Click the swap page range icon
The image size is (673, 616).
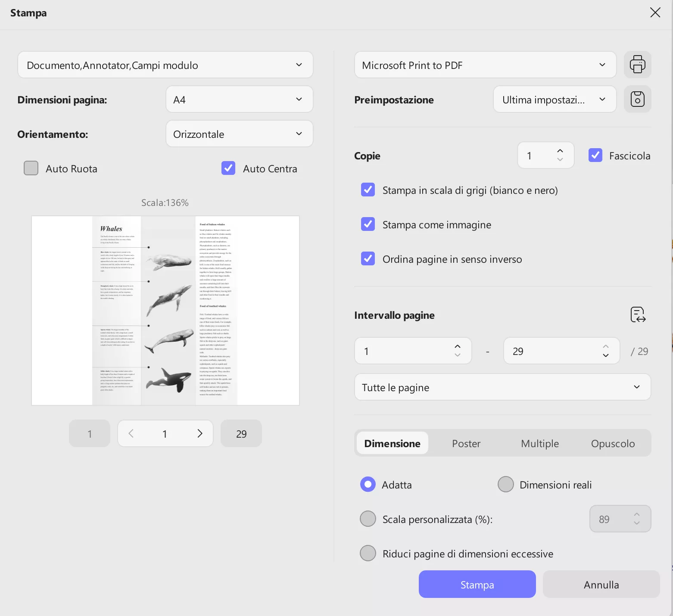(638, 315)
